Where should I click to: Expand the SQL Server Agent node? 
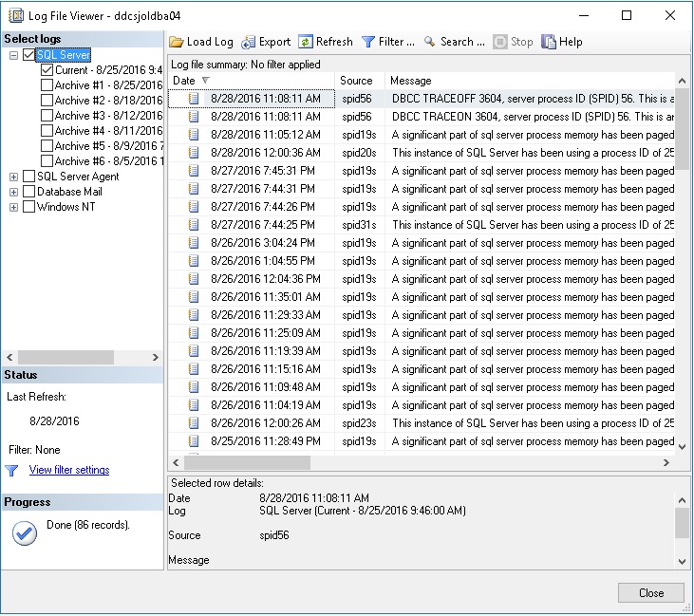point(13,177)
